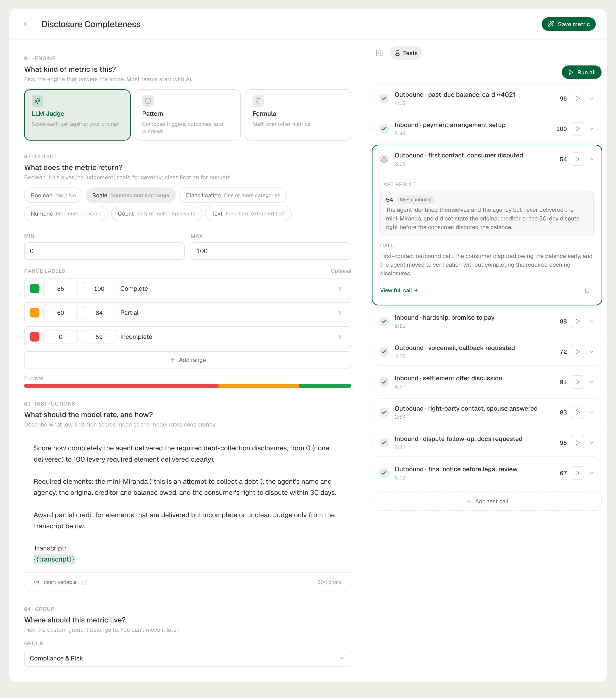Viewport: 616px width, 698px height.
Task: Select the Formula engine card
Action: pyautogui.click(x=298, y=115)
